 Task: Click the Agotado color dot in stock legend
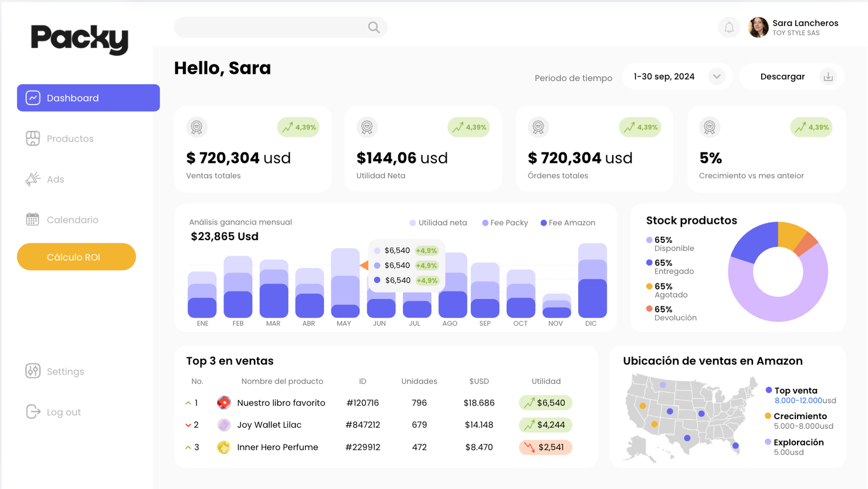click(649, 286)
